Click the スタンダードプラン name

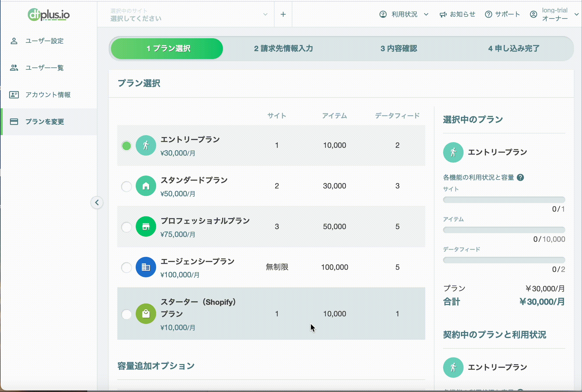(194, 180)
